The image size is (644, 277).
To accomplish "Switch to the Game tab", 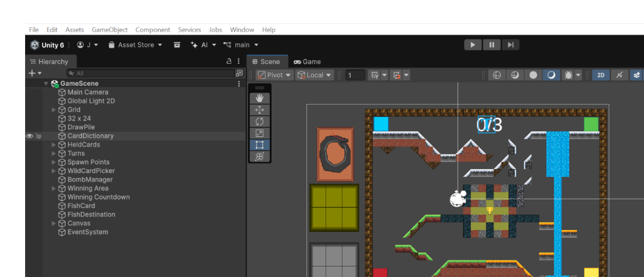I will tap(307, 61).
